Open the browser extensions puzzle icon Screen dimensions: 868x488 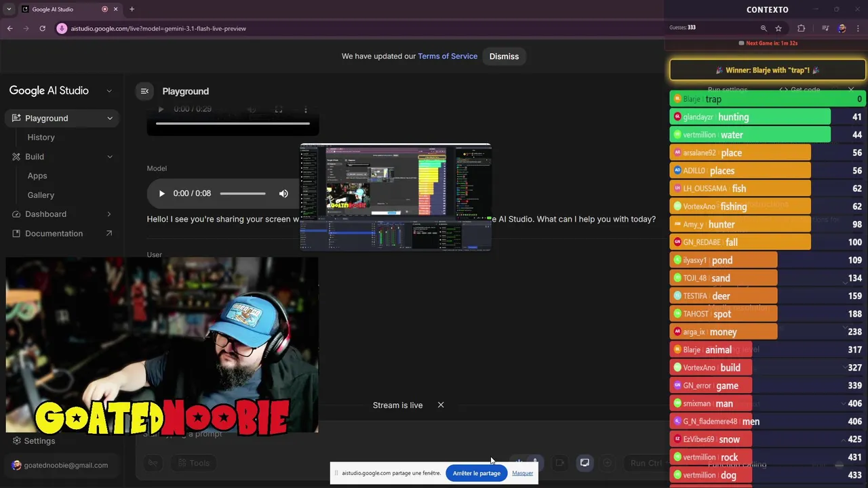[x=802, y=28]
